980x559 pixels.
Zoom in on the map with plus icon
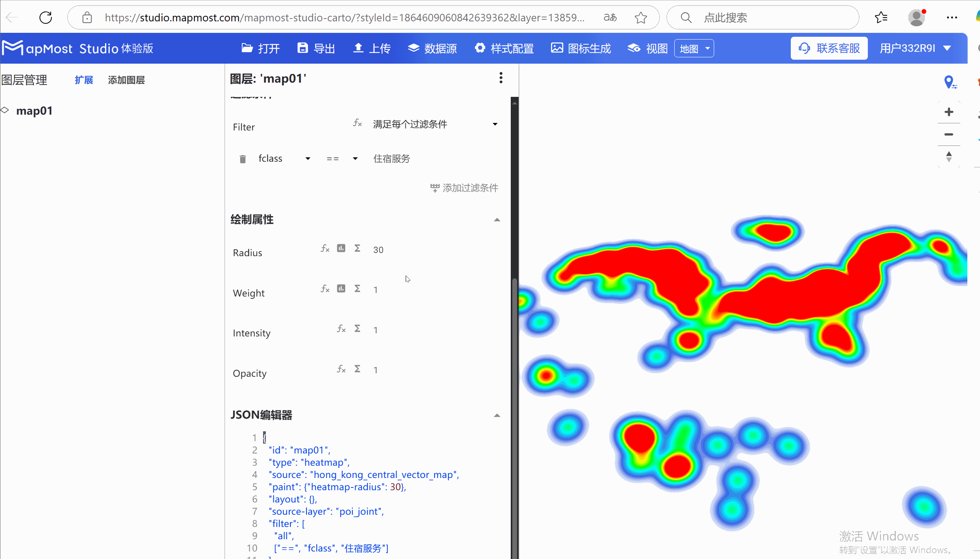949,111
